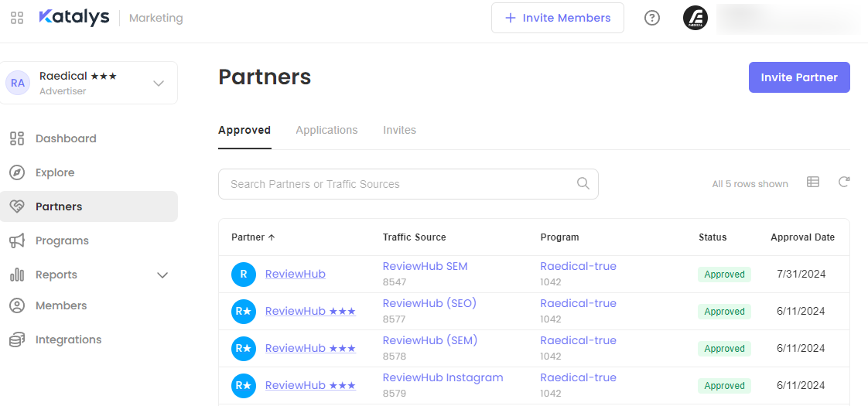The height and width of the screenshot is (406, 868).
Task: Open the app grid launcher icon
Action: click(17, 18)
